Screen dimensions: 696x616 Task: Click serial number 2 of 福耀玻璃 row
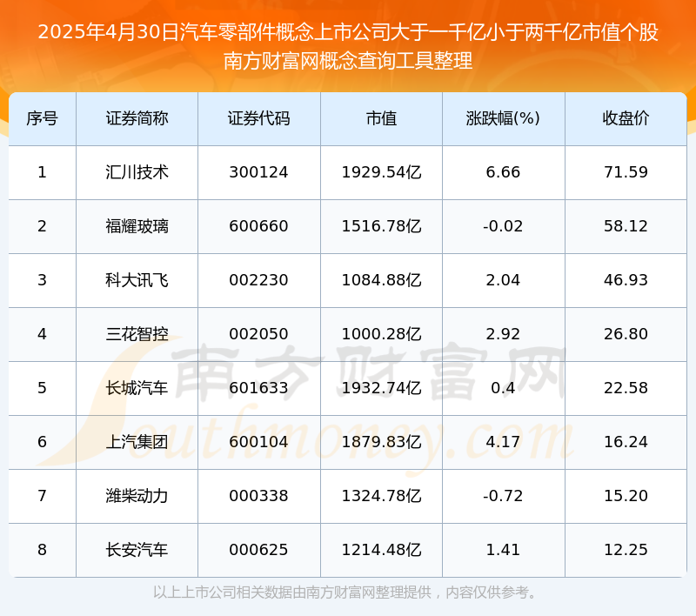tap(42, 226)
